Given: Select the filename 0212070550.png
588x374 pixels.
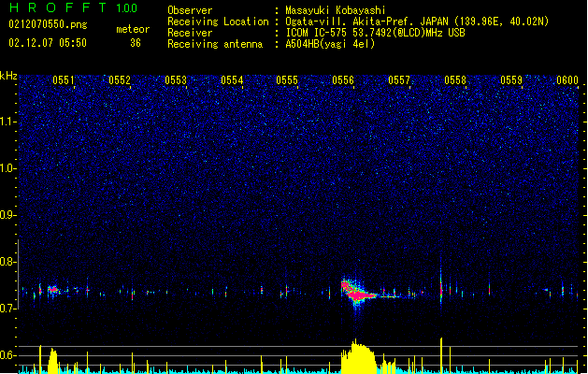Looking at the screenshot, I should click(x=48, y=25).
